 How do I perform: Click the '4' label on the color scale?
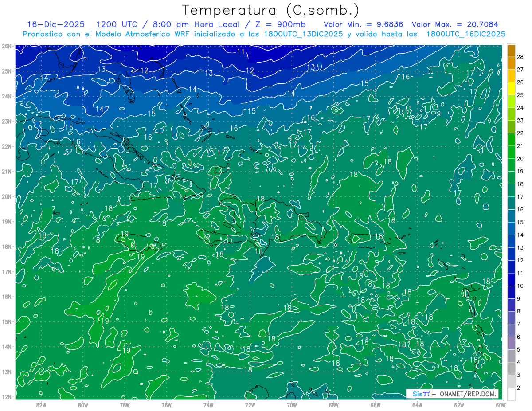pos(519,362)
